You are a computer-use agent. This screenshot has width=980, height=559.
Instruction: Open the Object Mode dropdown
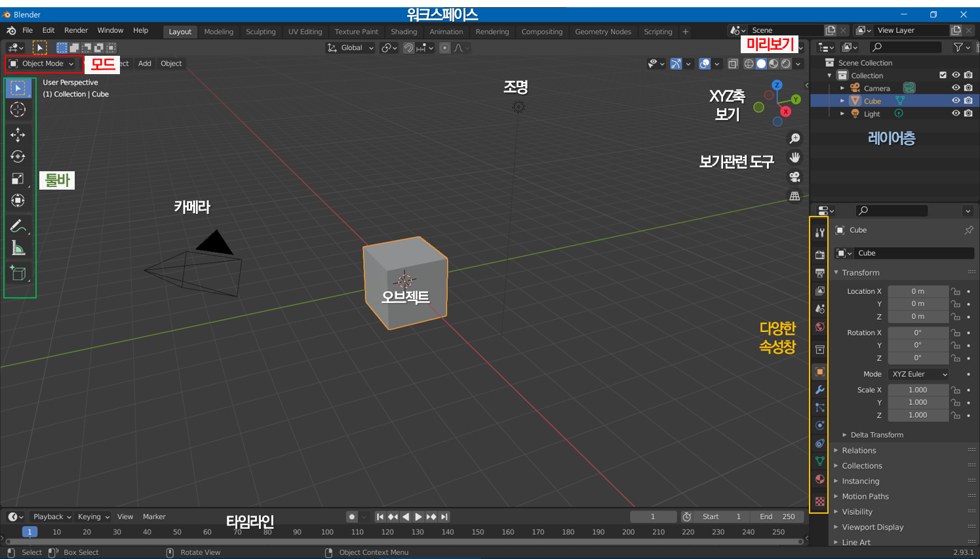pyautogui.click(x=41, y=64)
